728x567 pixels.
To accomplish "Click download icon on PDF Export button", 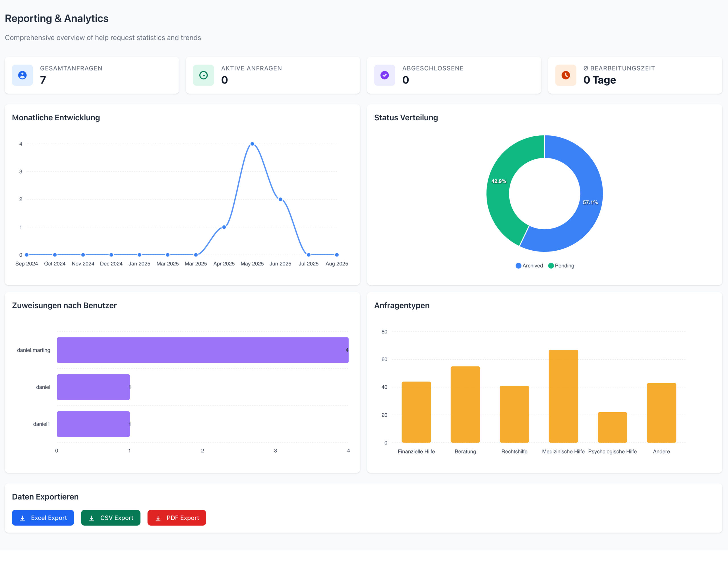I will click(158, 518).
